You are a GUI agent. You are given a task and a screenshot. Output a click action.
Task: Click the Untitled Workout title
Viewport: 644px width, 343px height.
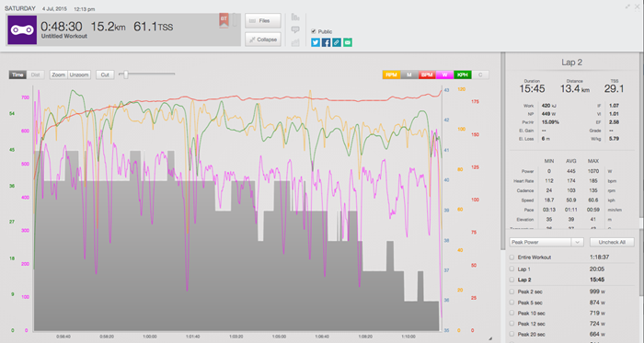pos(64,36)
